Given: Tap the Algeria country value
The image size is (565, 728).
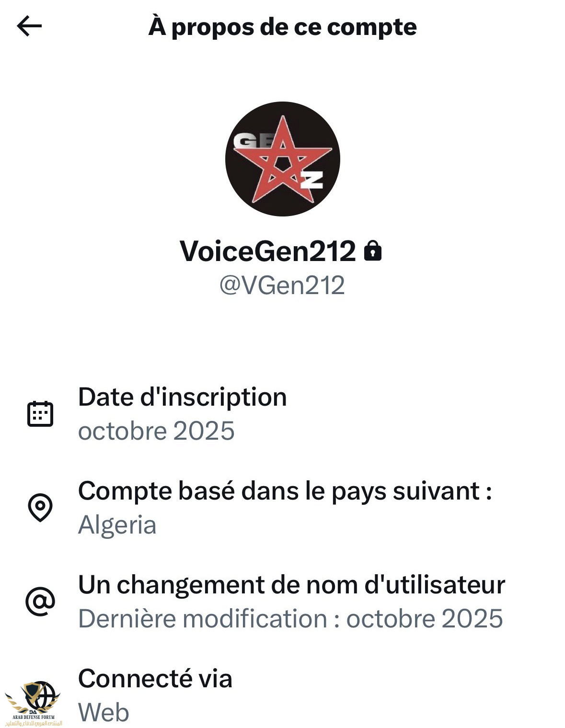Looking at the screenshot, I should (x=117, y=524).
